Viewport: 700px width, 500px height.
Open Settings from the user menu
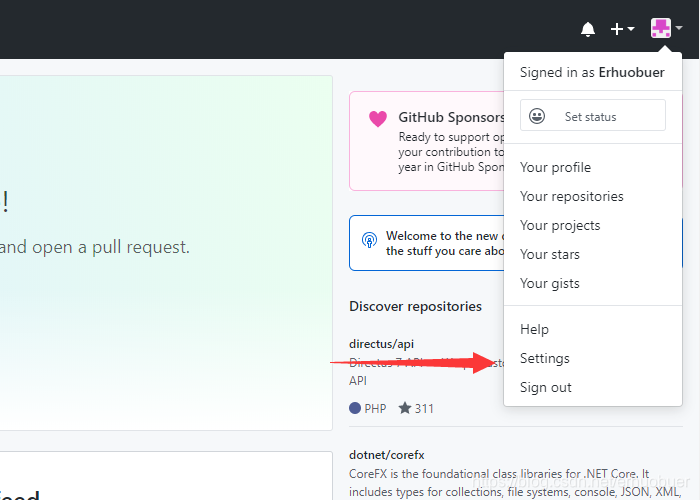[x=545, y=358]
